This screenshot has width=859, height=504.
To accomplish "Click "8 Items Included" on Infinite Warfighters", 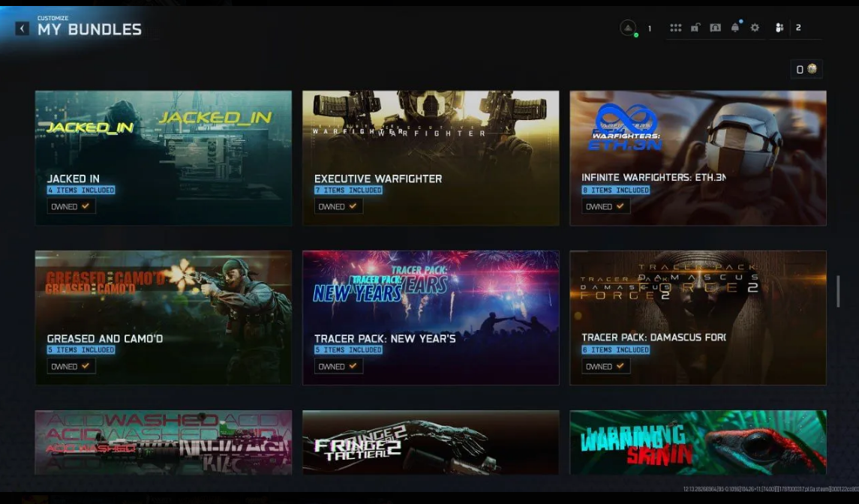I will [x=616, y=190].
